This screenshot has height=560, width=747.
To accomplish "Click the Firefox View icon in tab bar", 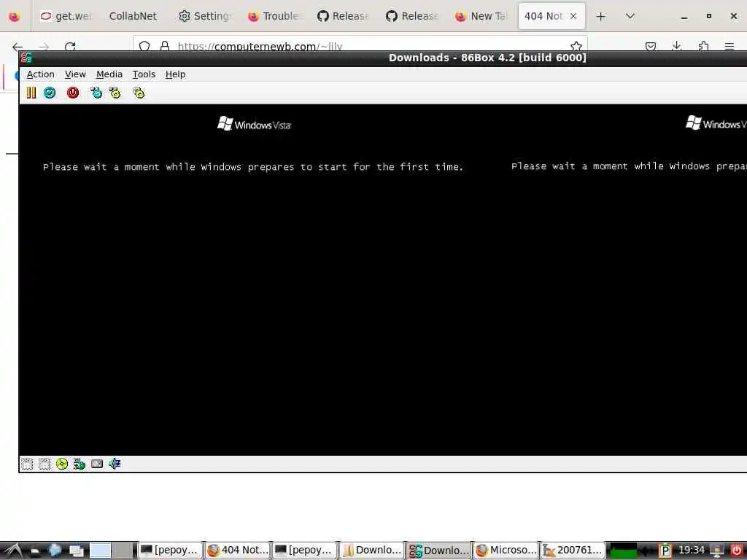I will tap(15, 16).
